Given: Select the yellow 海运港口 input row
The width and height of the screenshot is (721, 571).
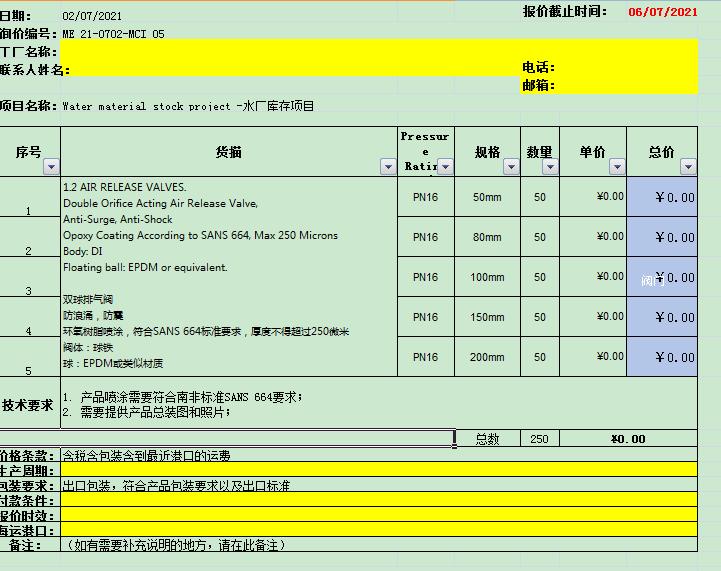Looking at the screenshot, I should [x=378, y=530].
